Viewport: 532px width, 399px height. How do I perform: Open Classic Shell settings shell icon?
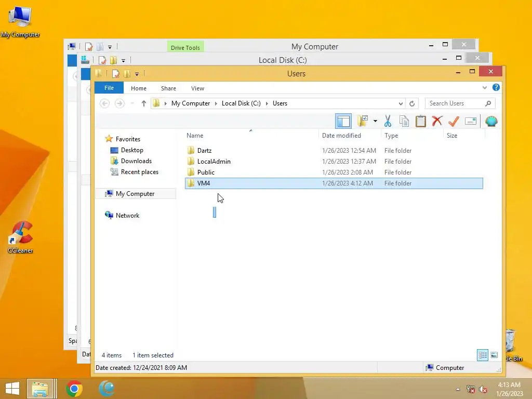click(491, 121)
